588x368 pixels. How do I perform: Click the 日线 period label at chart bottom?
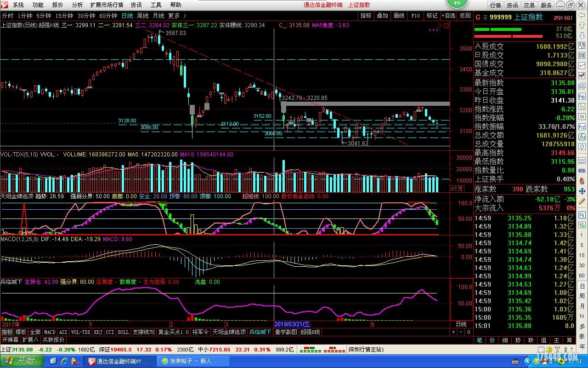(461, 324)
